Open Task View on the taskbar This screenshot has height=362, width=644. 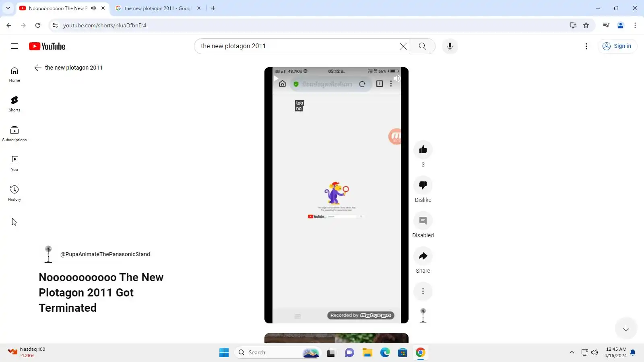click(331, 353)
